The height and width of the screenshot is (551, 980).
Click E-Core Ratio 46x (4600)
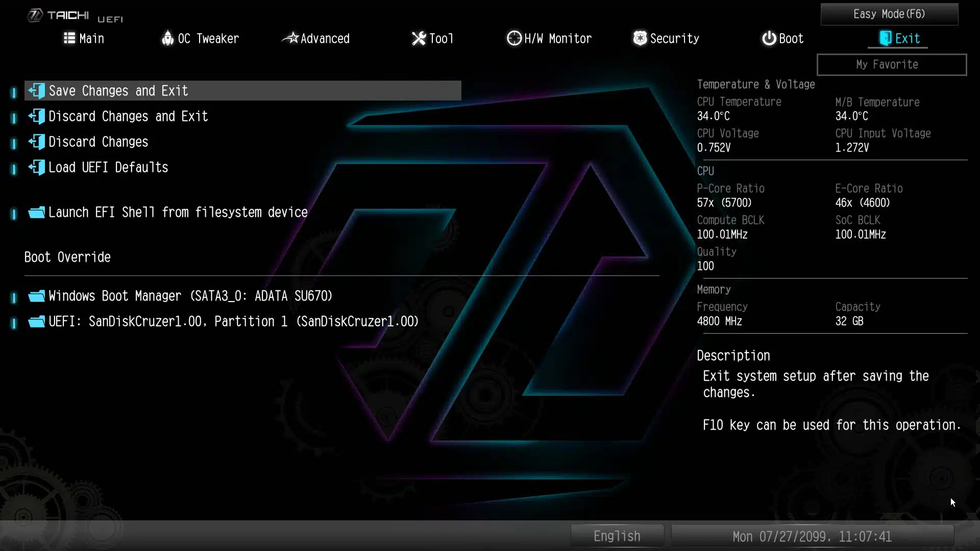coord(863,203)
